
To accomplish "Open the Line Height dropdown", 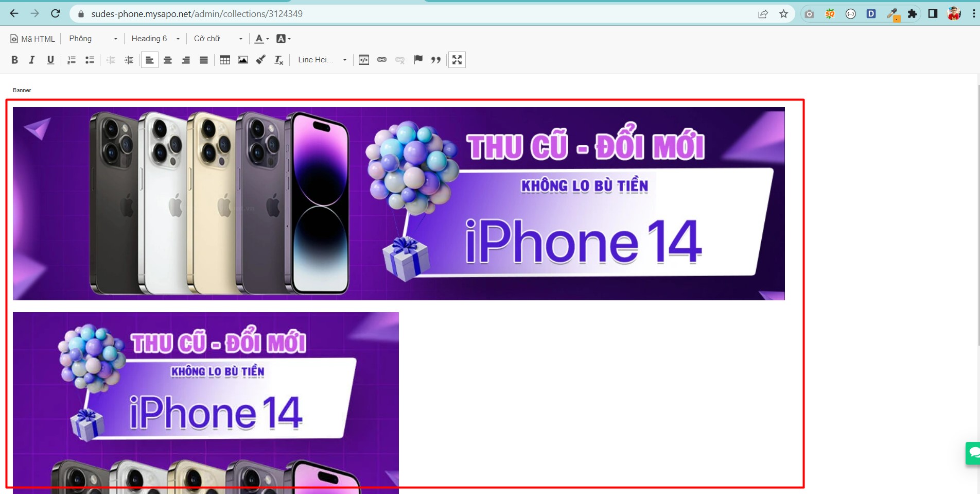I will coord(322,60).
